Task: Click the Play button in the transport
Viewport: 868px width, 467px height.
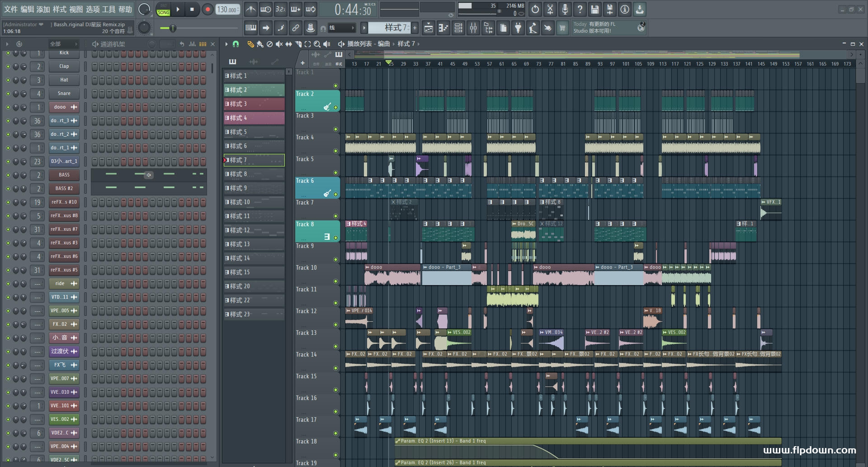Action: coord(178,9)
